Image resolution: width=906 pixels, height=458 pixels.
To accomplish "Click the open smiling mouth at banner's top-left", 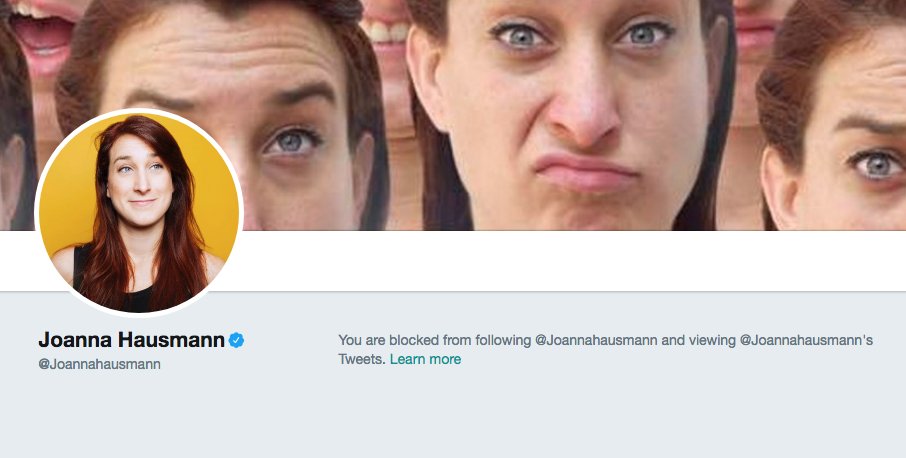I will coord(40,35).
